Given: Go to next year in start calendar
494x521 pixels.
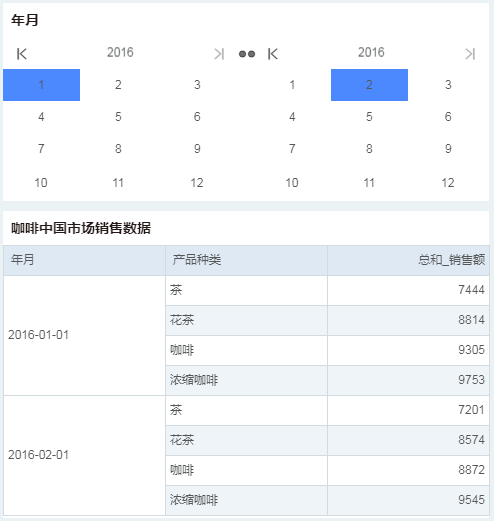Looking at the screenshot, I should click(219, 54).
